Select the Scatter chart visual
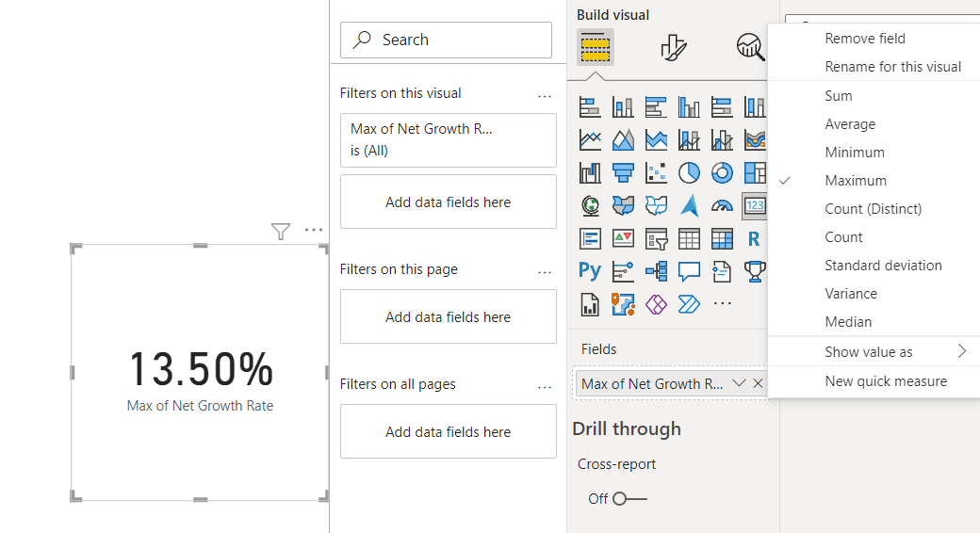Screen dimensions: 980x533 (x=656, y=173)
